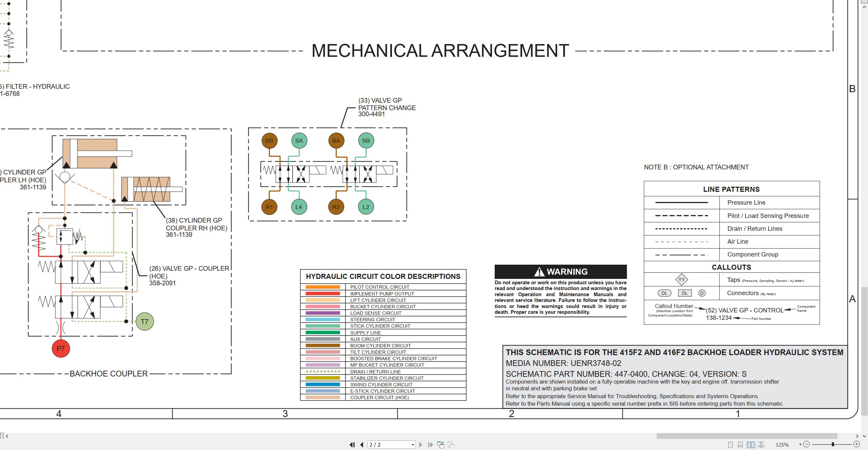Click the WARNING banner heading
The height and width of the screenshot is (450, 868).
click(560, 271)
